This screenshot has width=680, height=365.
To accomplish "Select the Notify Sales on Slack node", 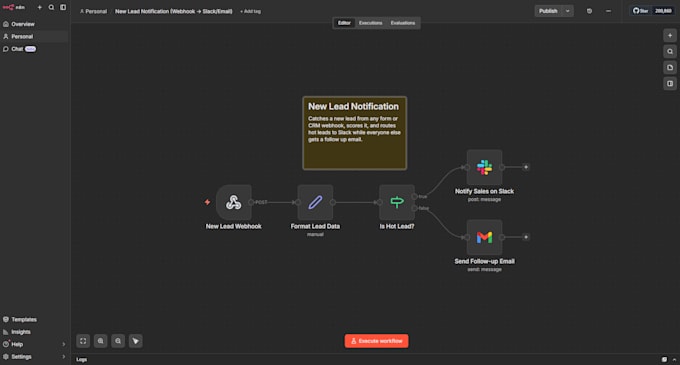I will pos(484,167).
